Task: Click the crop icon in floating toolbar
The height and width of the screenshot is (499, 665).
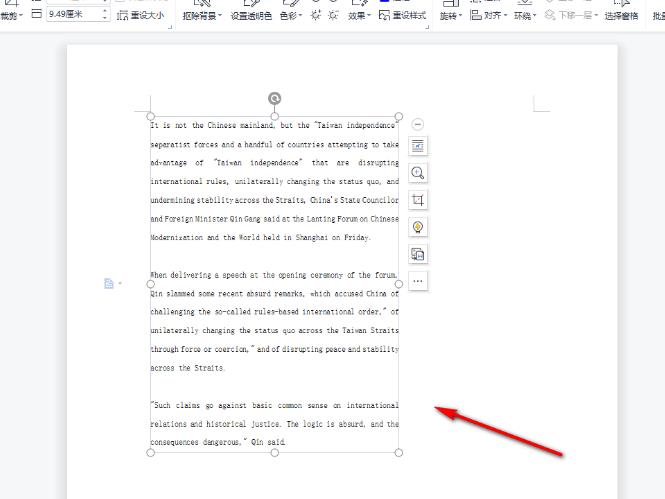Action: (418, 200)
